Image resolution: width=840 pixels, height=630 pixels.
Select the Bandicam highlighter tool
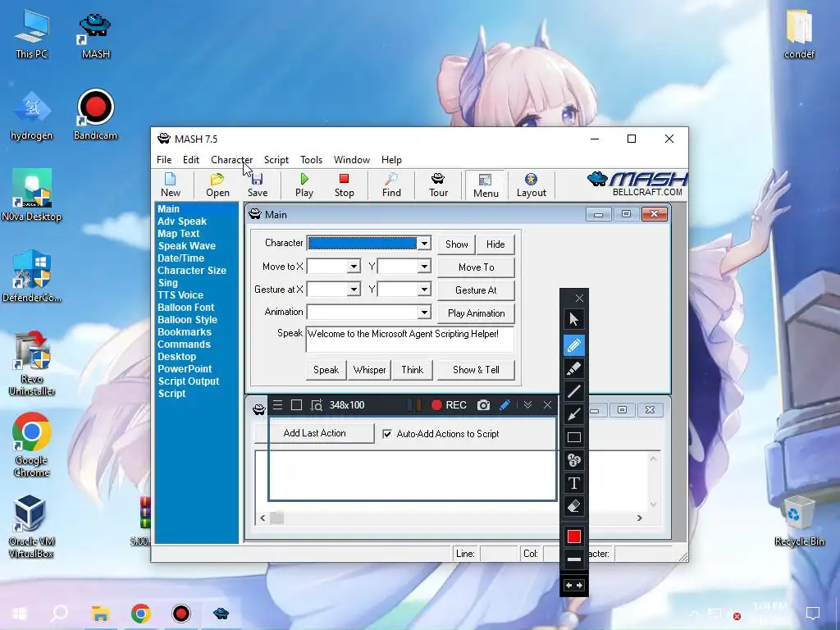[x=573, y=368]
